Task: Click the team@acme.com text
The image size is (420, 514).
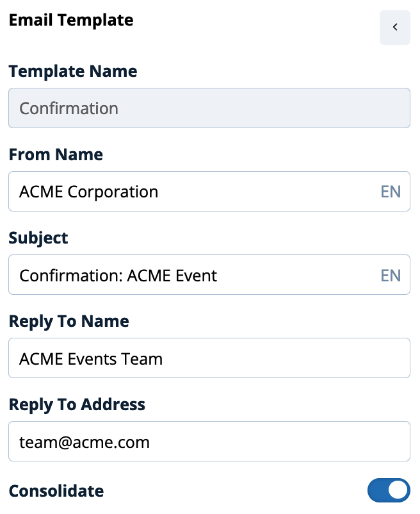Action: pos(85,442)
